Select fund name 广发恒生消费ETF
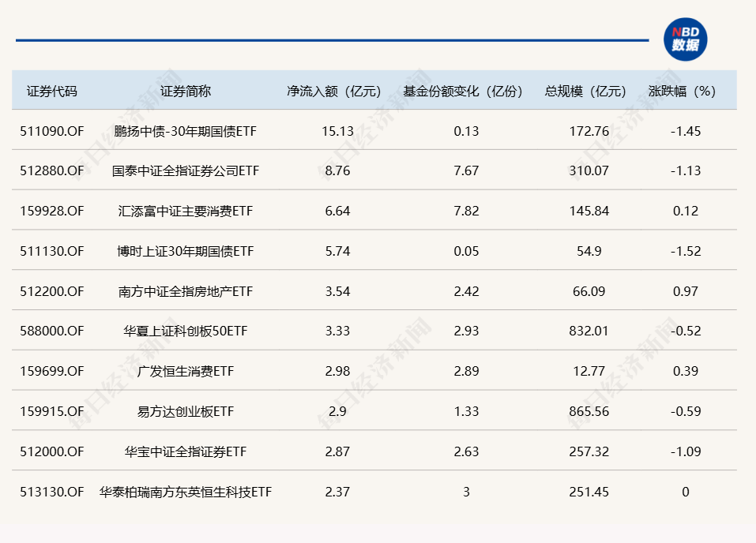 (x=186, y=371)
